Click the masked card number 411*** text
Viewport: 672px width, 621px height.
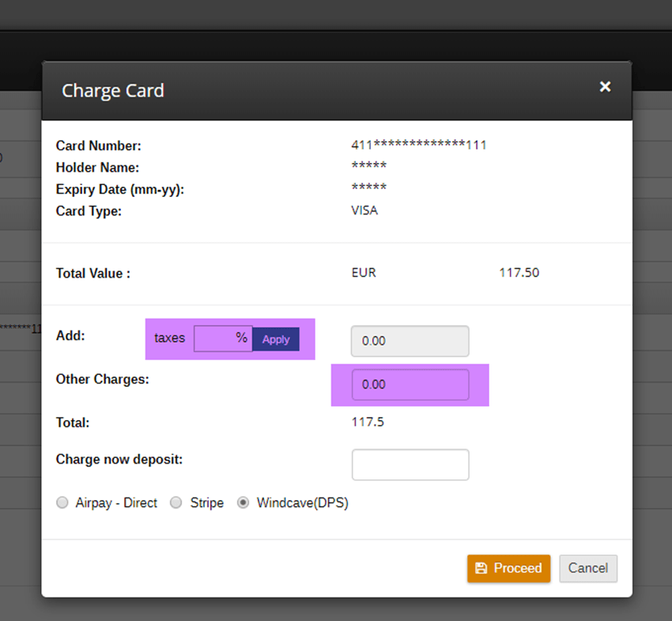click(419, 145)
